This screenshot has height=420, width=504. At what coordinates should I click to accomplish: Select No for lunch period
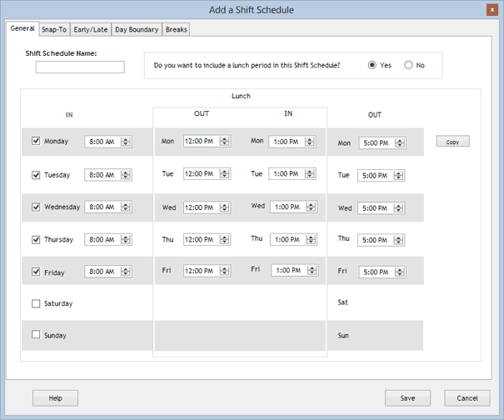pyautogui.click(x=408, y=65)
